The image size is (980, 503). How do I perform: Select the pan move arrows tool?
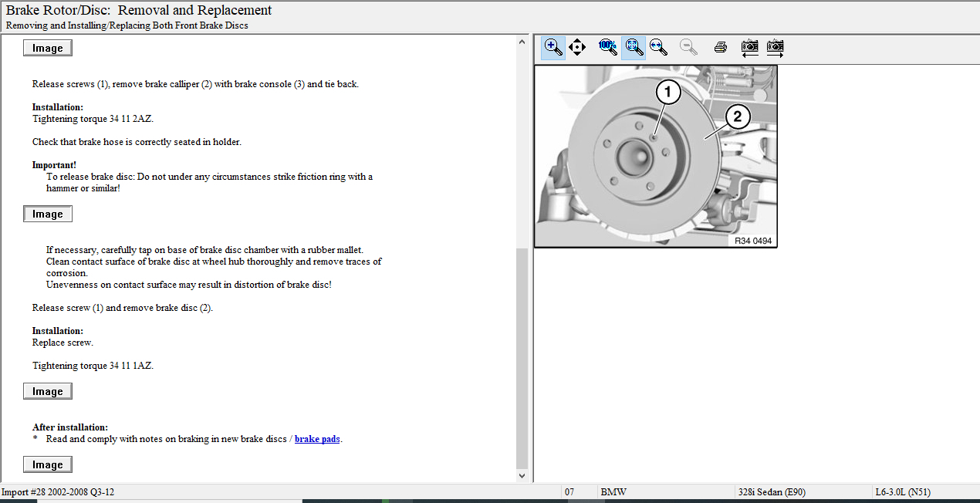(577, 47)
